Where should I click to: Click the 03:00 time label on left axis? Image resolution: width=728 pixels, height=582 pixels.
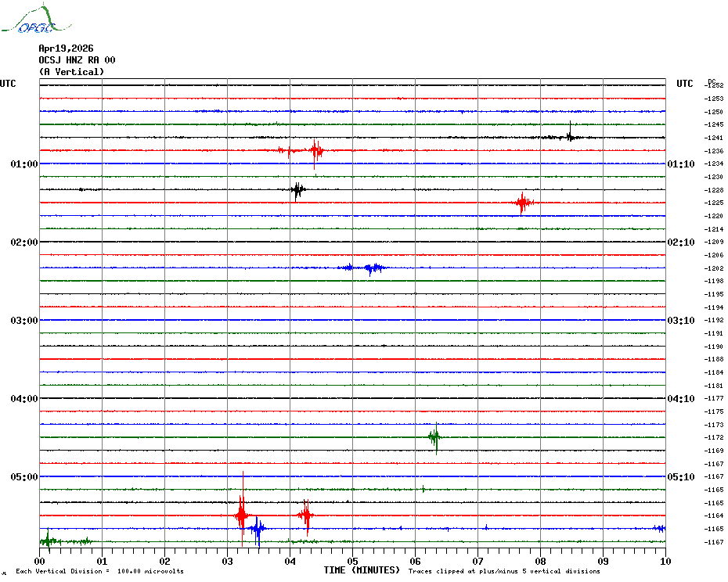(24, 321)
